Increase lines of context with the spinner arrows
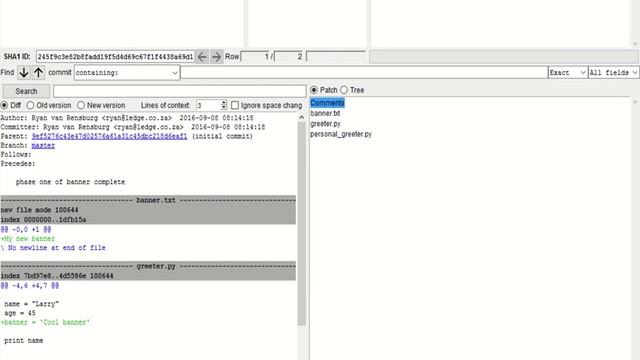This screenshot has height=360, width=640. click(x=224, y=103)
